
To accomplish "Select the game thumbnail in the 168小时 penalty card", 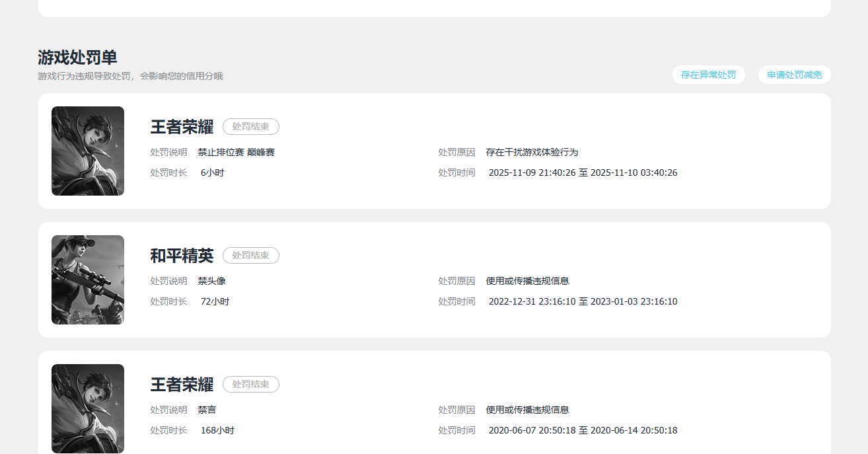I will 88,408.
